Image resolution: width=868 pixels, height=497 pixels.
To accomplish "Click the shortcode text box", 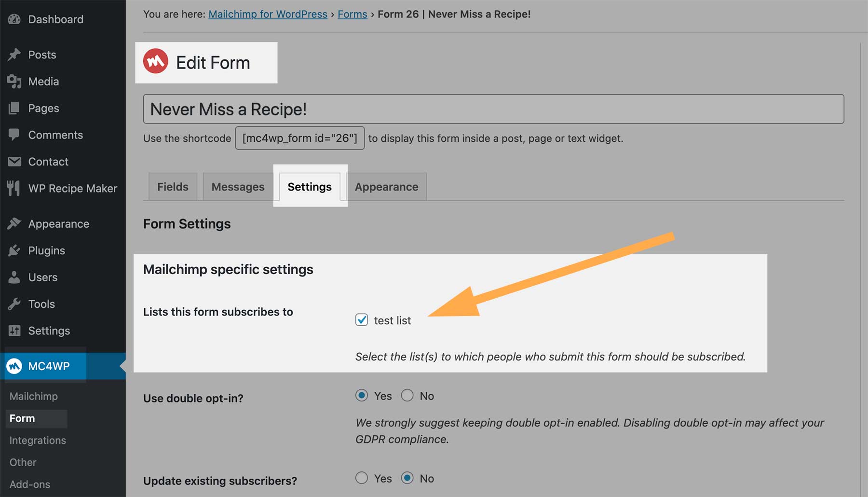I will (299, 138).
